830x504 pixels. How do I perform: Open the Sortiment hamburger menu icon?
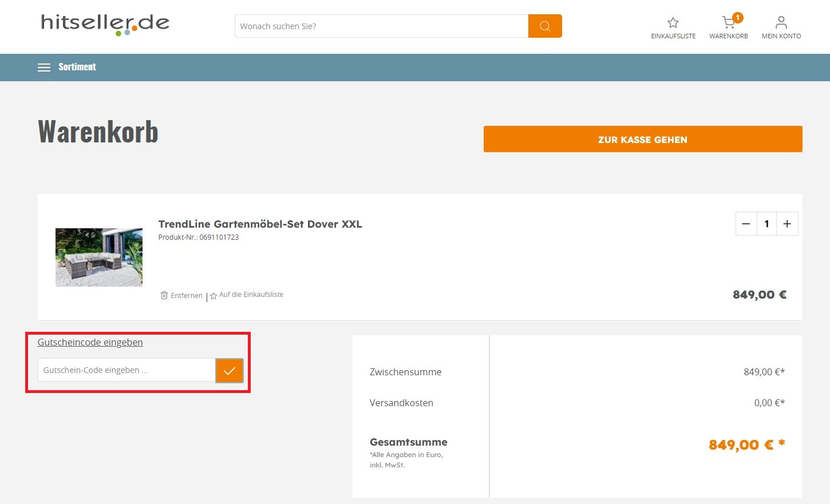coord(44,68)
